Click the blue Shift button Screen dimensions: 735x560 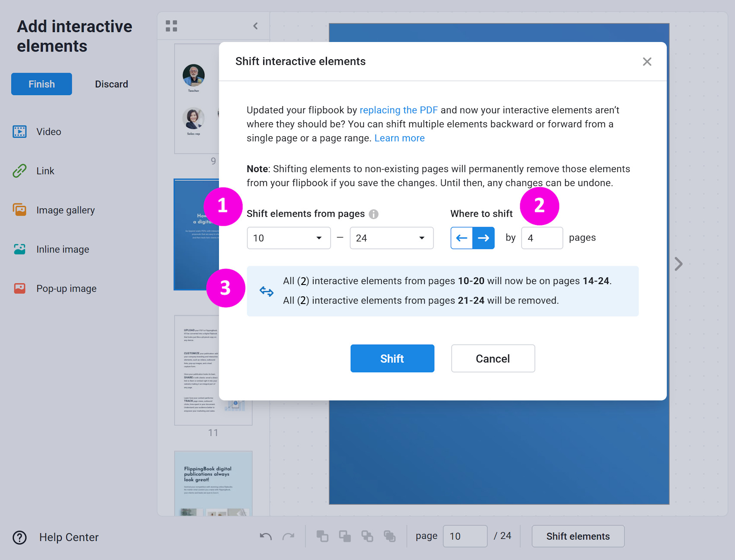392,358
